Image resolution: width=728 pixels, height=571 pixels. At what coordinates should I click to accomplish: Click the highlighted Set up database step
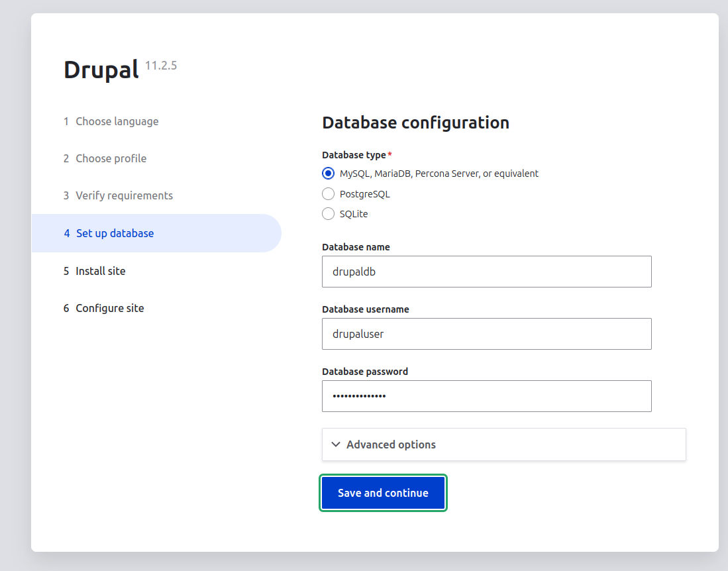[x=115, y=233]
